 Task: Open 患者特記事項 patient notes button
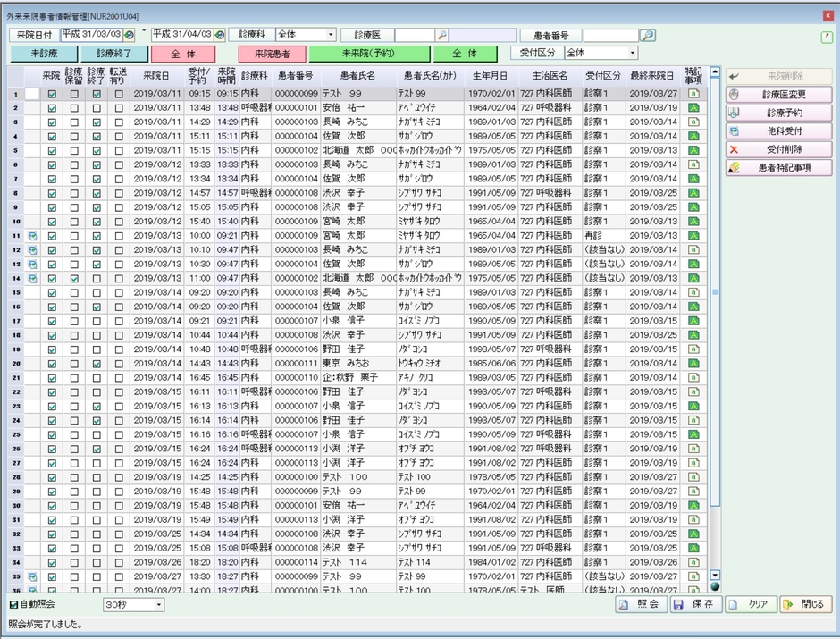pos(778,167)
